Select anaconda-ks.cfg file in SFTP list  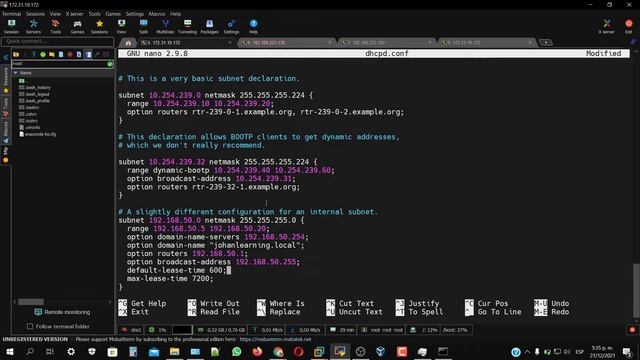point(38,134)
